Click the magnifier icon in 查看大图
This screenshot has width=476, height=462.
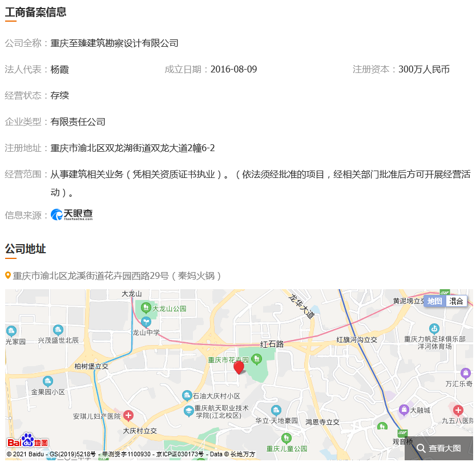tap(421, 448)
